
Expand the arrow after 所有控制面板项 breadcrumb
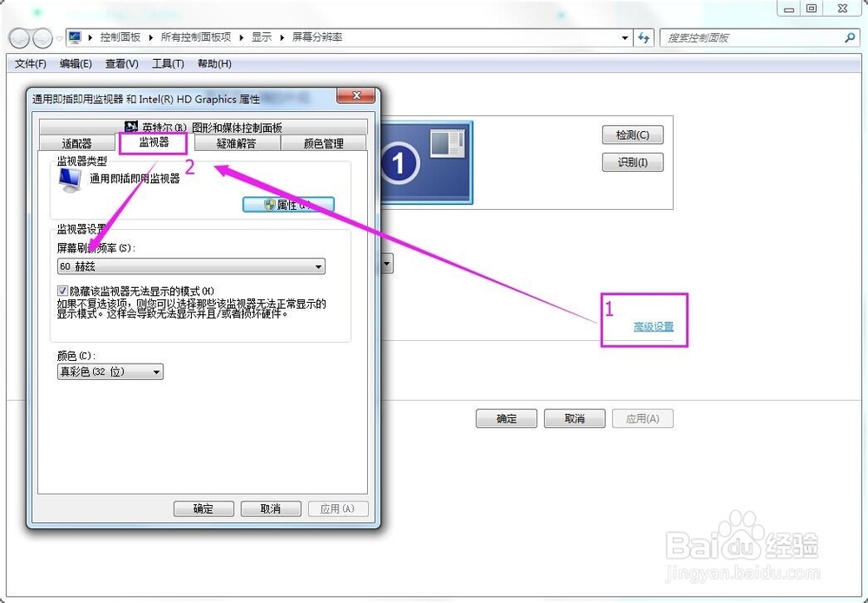pyautogui.click(x=241, y=37)
